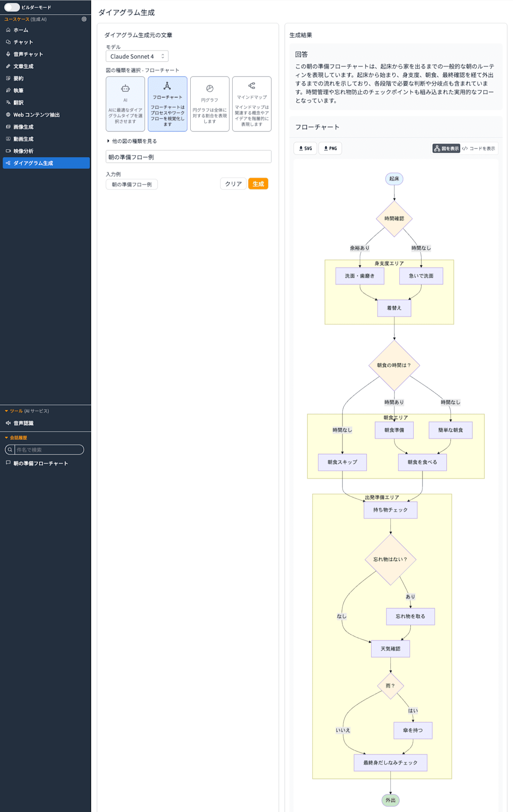Screen dimensions: 513x812
Task: Click the pie chart icon on 円グラフ card
Action: (x=209, y=88)
